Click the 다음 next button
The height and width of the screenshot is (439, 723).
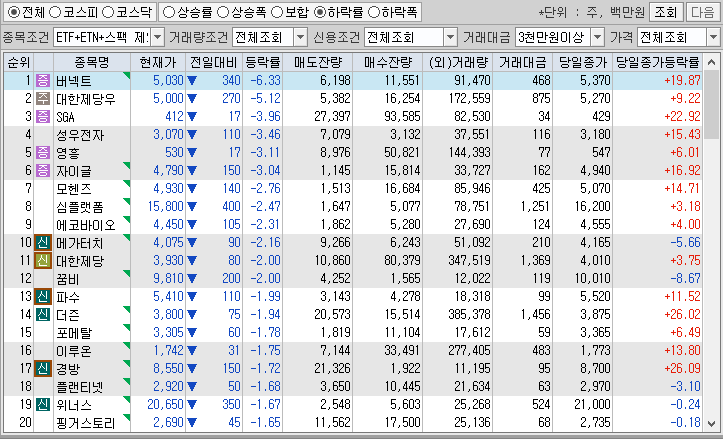click(703, 12)
